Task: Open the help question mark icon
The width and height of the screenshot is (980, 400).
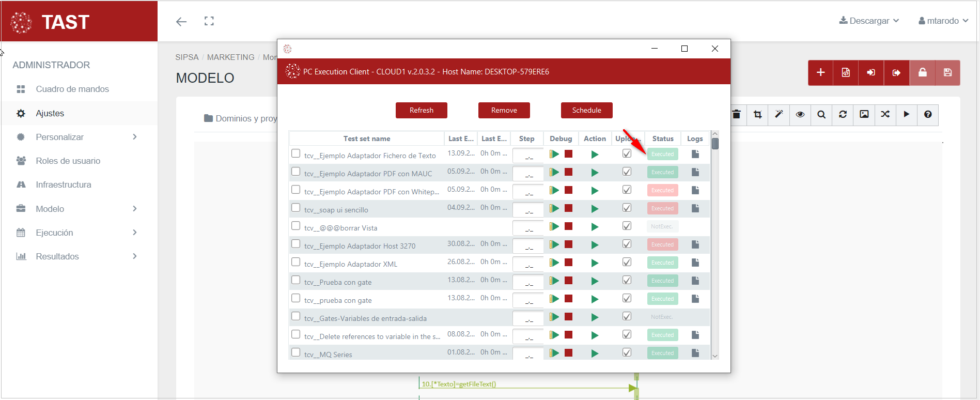Action: click(927, 114)
